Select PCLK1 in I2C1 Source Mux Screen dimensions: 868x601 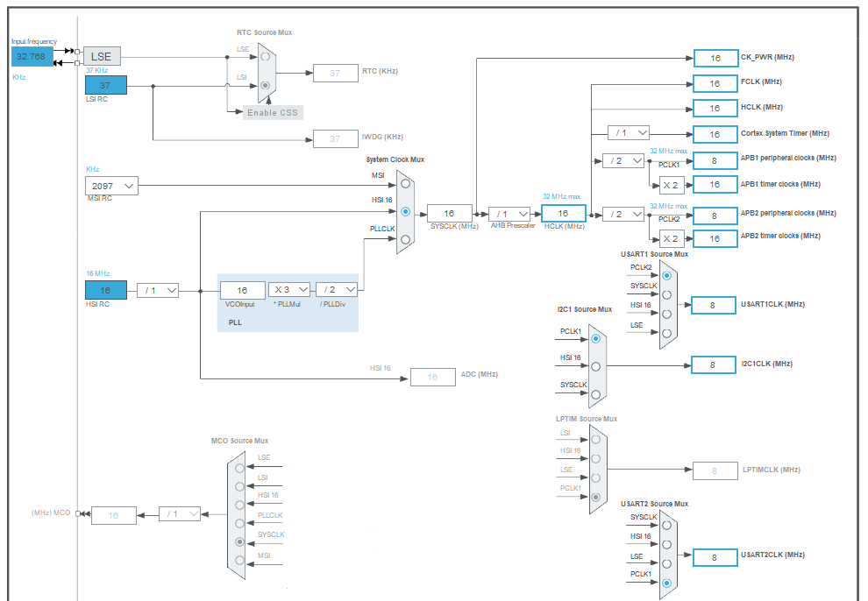pyautogui.click(x=595, y=338)
